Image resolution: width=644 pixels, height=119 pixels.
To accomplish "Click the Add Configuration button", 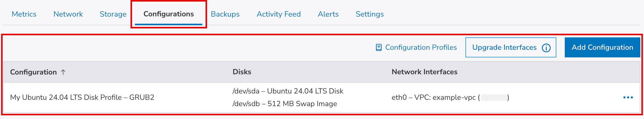I will click(x=602, y=47).
